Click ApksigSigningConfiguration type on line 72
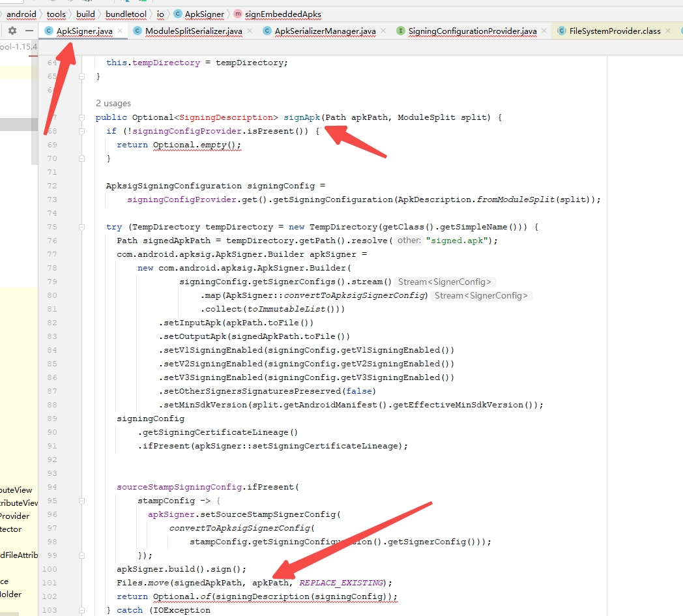This screenshot has width=683, height=616. pyautogui.click(x=174, y=186)
